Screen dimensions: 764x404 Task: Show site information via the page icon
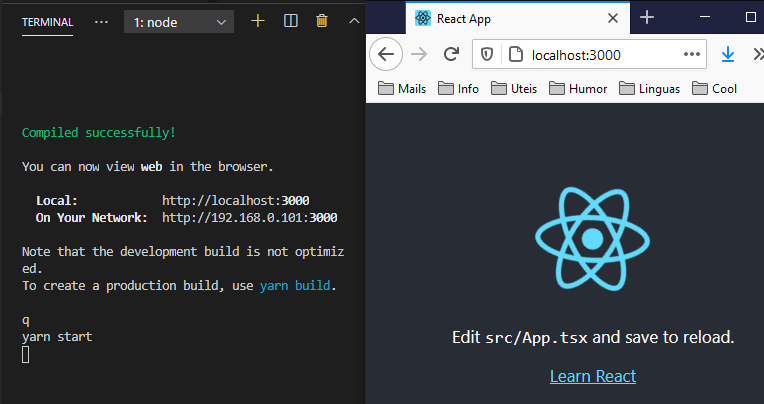(516, 55)
